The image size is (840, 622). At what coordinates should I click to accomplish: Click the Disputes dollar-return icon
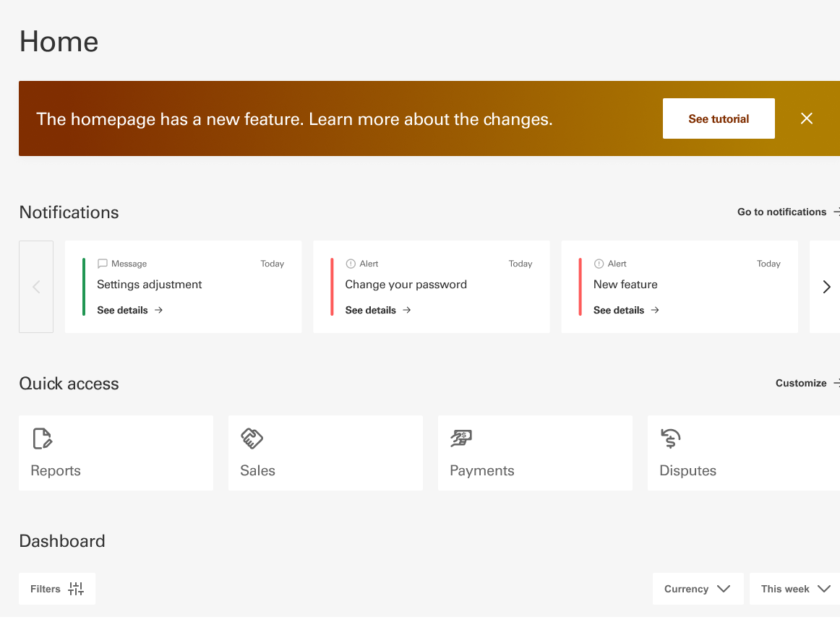click(x=671, y=439)
